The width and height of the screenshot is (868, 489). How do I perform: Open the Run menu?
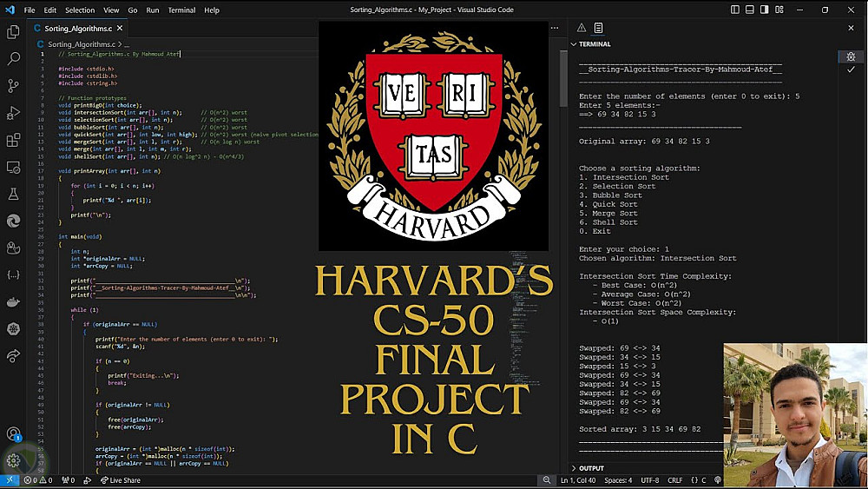[x=153, y=10]
